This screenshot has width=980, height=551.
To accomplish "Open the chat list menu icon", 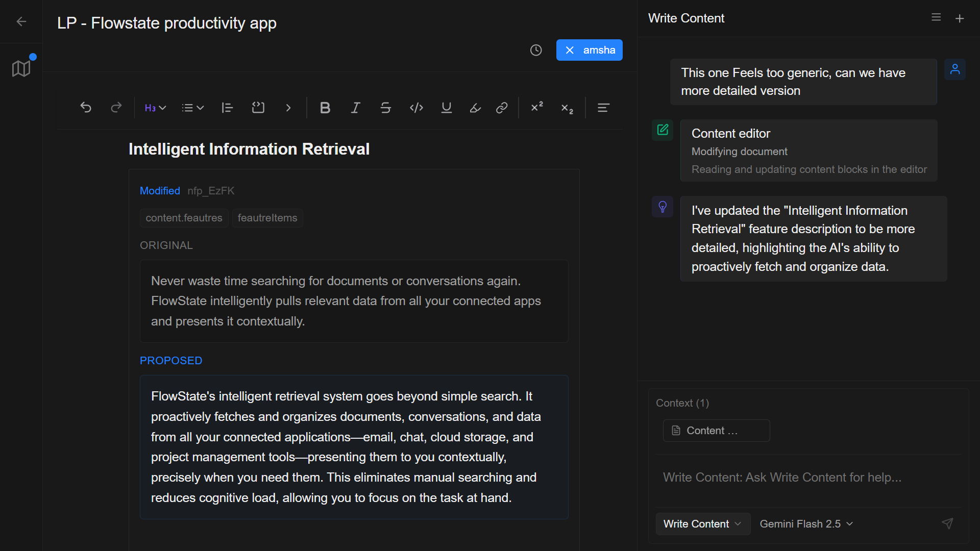I will [936, 17].
